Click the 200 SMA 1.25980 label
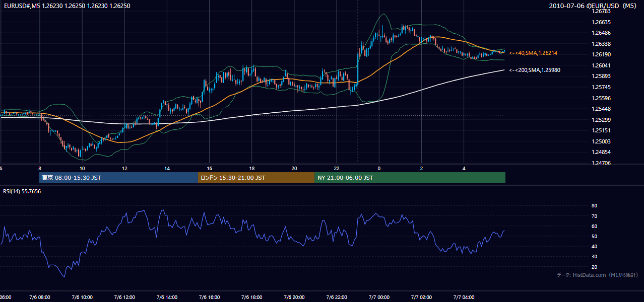Image resolution: width=644 pixels, height=302 pixels. (x=535, y=70)
